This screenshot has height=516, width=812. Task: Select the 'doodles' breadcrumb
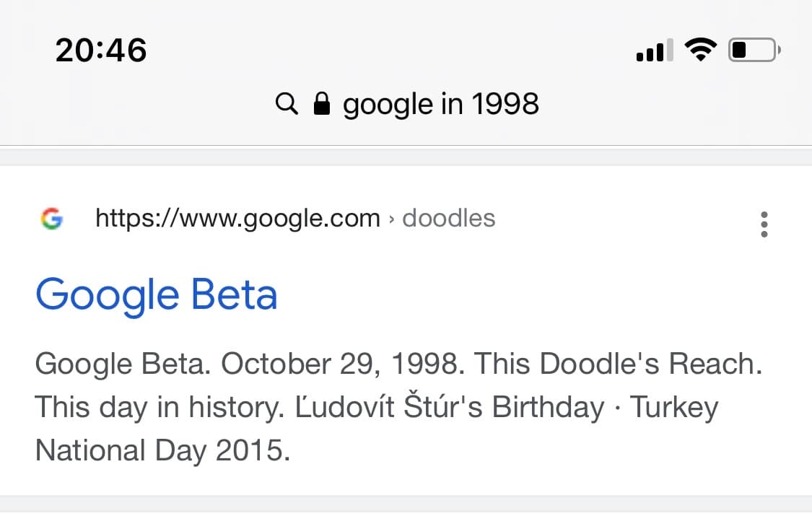click(448, 218)
